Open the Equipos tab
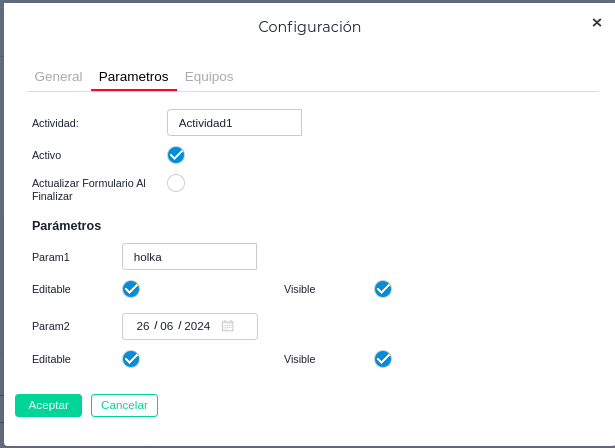 tap(209, 76)
